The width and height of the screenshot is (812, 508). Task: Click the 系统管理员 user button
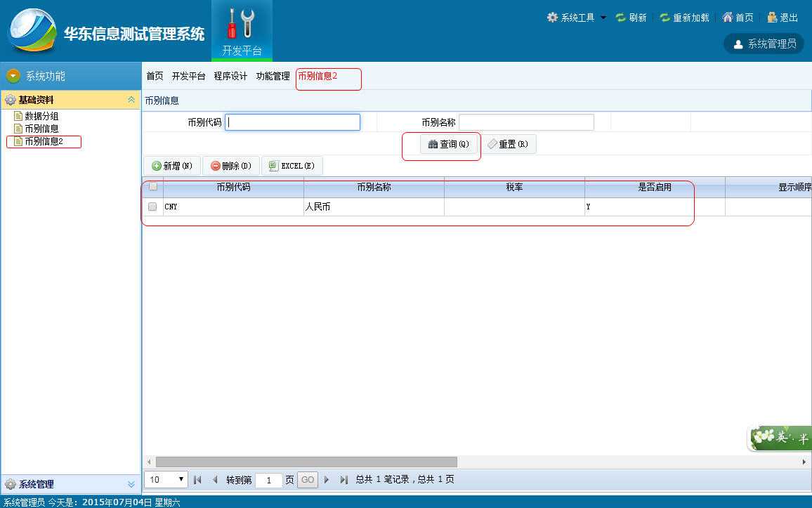[764, 44]
